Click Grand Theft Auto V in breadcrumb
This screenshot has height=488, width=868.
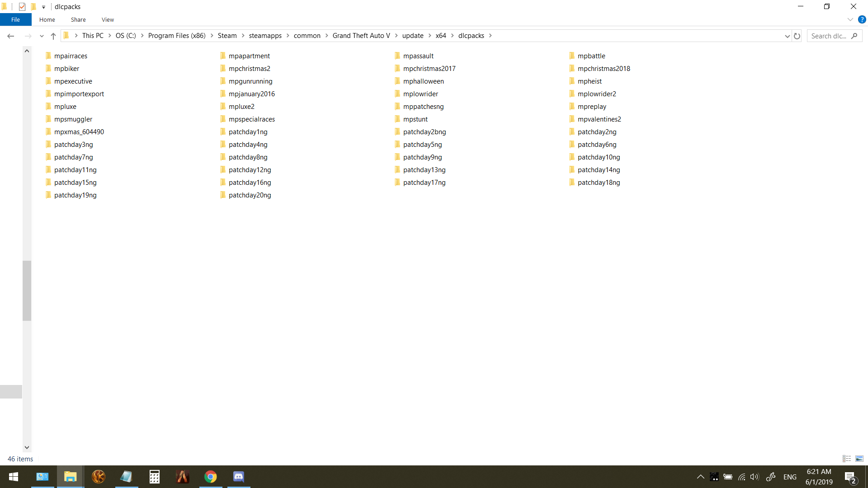pos(361,36)
